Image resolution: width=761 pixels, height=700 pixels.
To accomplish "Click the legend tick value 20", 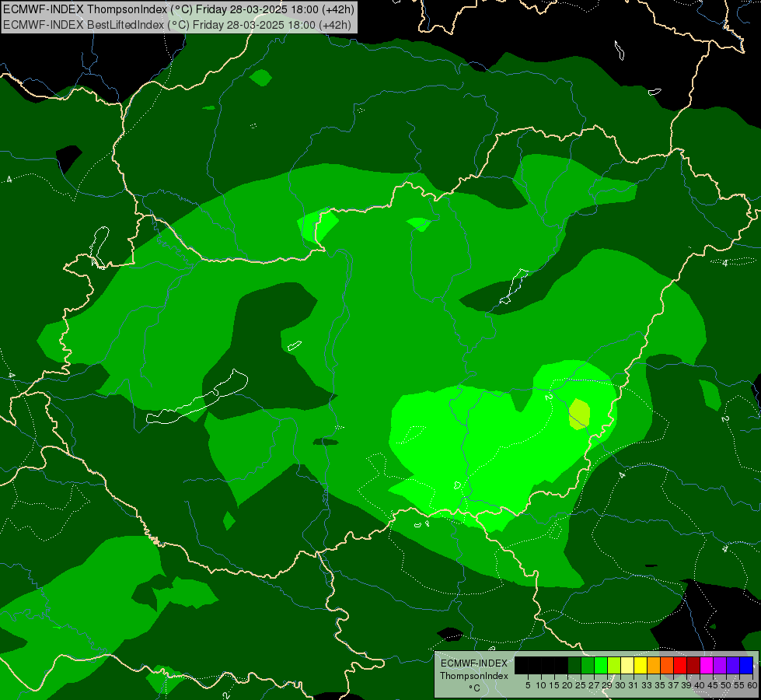I will (567, 685).
